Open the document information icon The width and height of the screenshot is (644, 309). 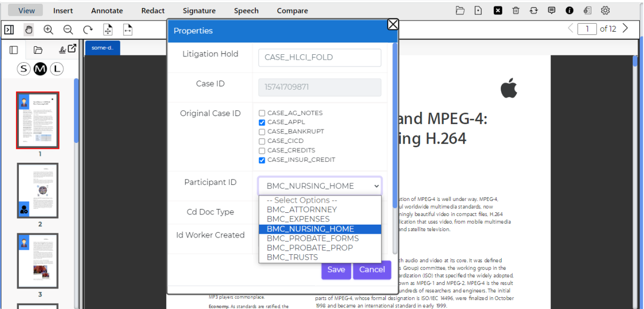pos(569,11)
